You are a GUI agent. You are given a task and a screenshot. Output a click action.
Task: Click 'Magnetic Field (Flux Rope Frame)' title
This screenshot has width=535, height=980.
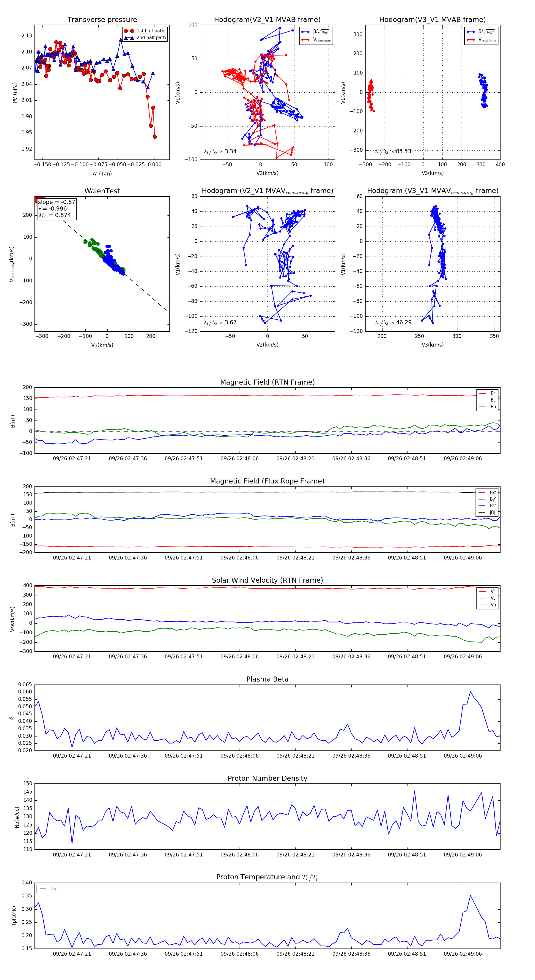click(x=267, y=481)
